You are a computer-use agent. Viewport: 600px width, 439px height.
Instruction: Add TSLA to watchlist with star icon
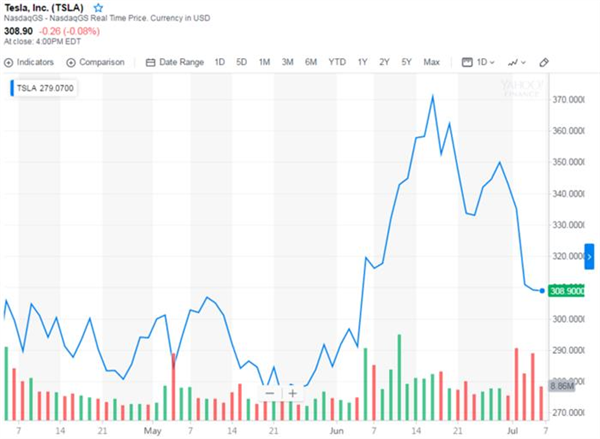click(98, 8)
